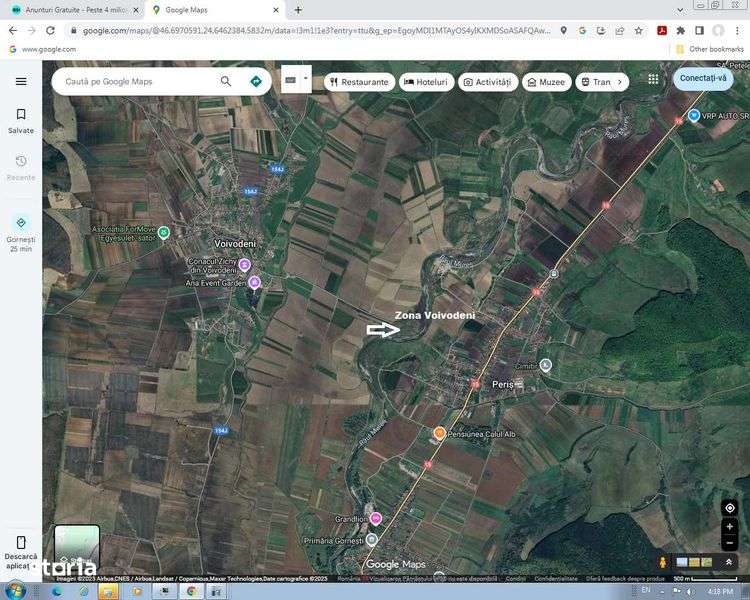750x600 pixels.
Task: Click the Primăria Gornești marker
Action: point(372,540)
